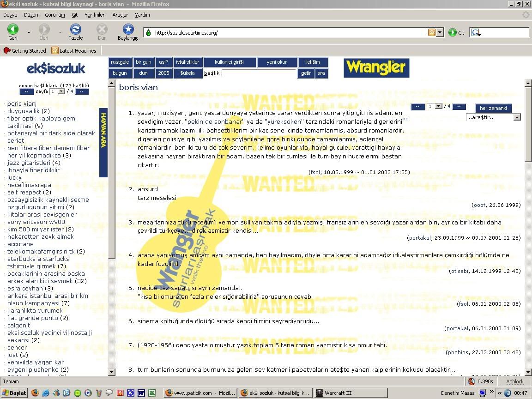Click the istatistikler button

(187, 62)
